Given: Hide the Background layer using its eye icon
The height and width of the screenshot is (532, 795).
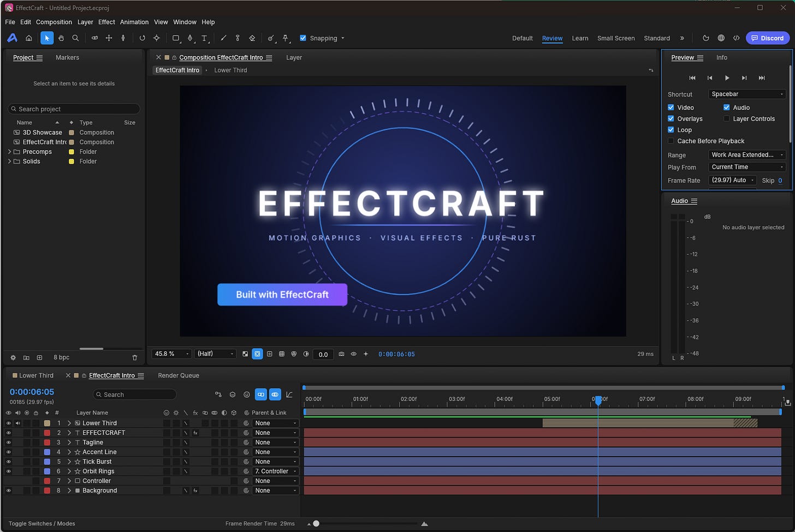Looking at the screenshot, I should (x=8, y=491).
